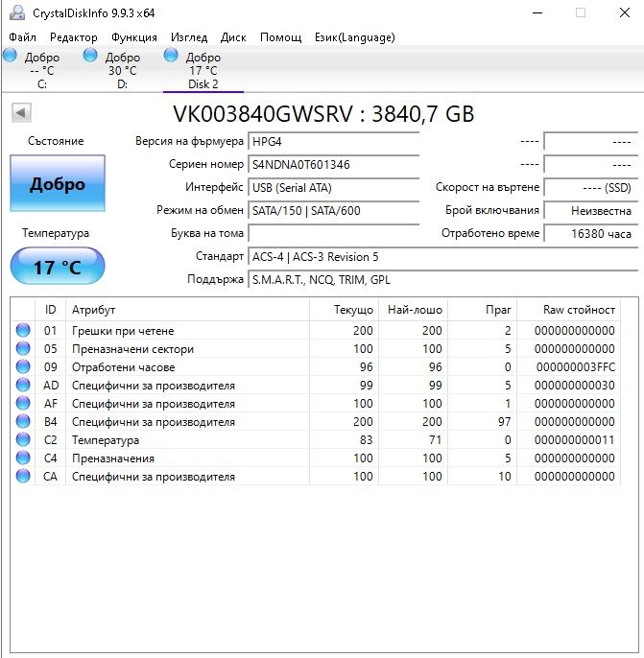Click raw value 000000003FFC
The image size is (644, 658).
point(576,367)
